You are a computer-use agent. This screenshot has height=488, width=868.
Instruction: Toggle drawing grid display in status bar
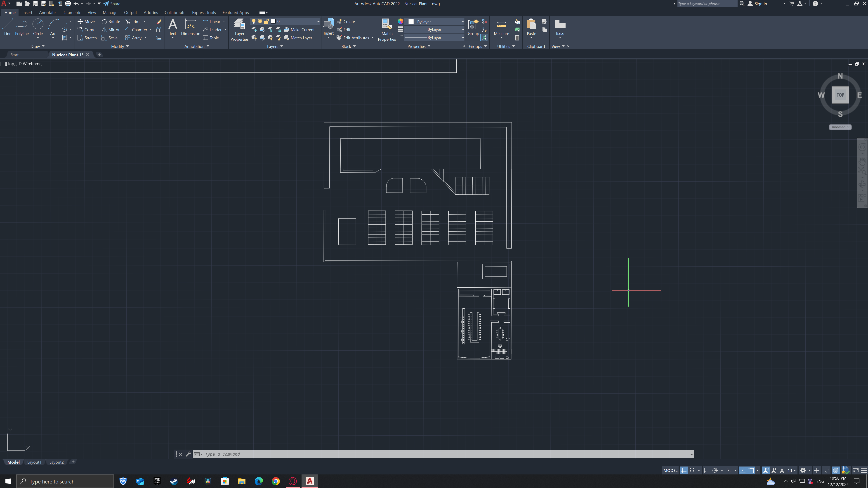[684, 470]
